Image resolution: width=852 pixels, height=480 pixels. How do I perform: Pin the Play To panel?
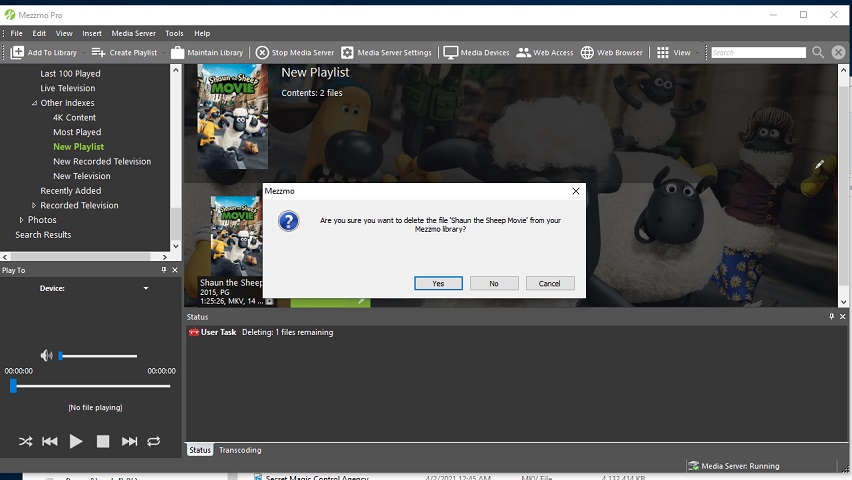point(164,270)
